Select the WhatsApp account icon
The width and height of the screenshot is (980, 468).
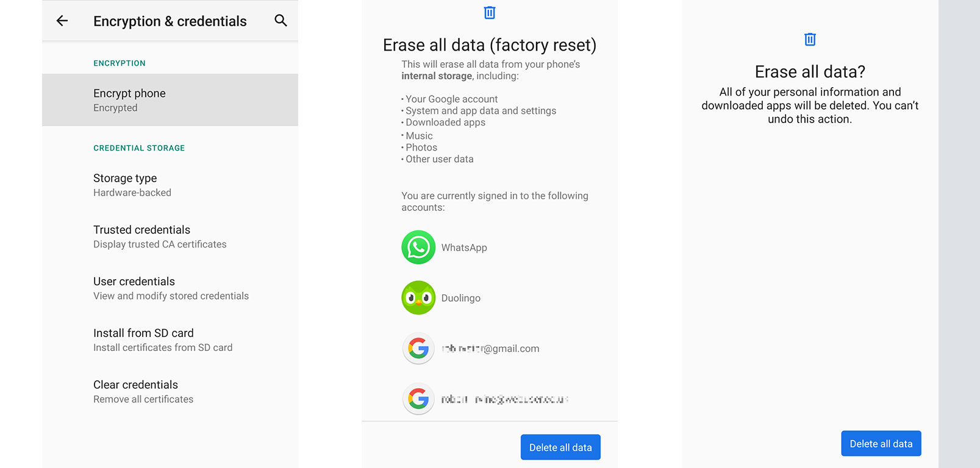tap(418, 247)
